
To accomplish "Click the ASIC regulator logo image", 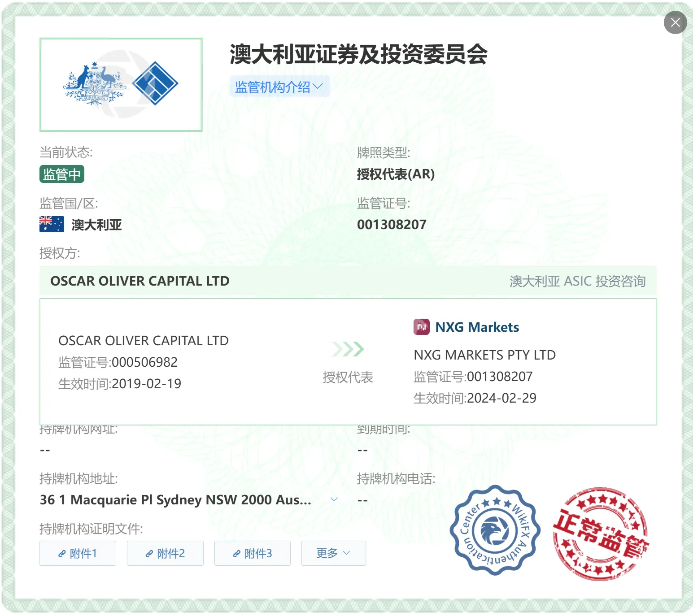I will coord(121,84).
